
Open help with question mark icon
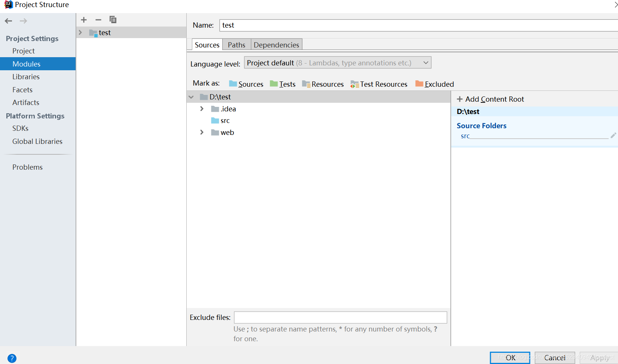(x=12, y=358)
